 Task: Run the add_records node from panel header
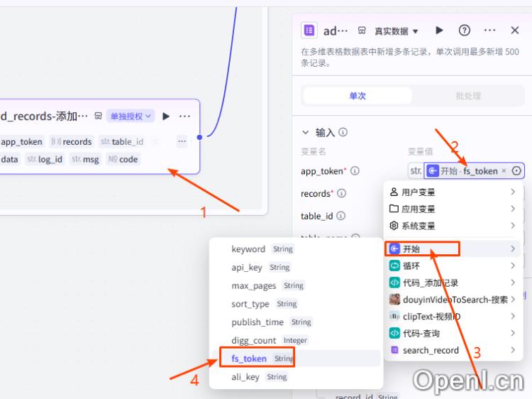click(439, 31)
